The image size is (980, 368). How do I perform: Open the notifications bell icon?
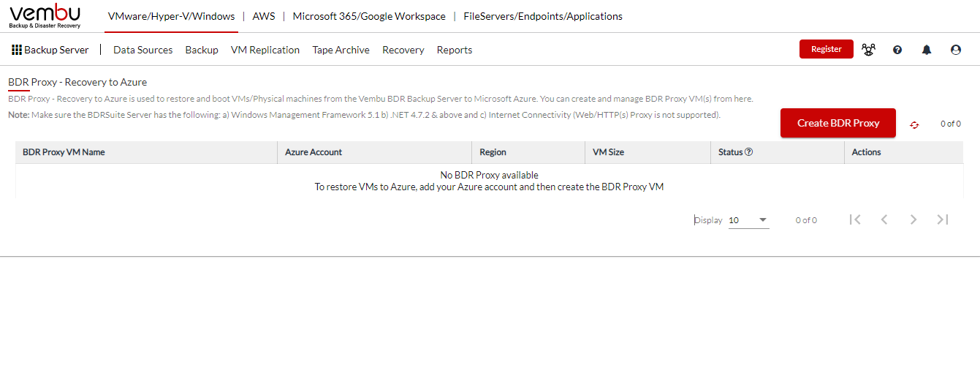pos(927,50)
